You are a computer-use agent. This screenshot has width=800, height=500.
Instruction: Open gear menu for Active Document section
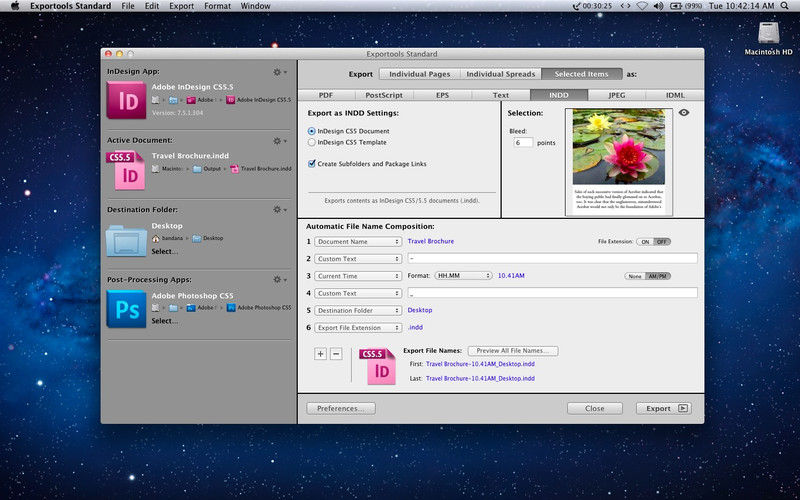280,141
